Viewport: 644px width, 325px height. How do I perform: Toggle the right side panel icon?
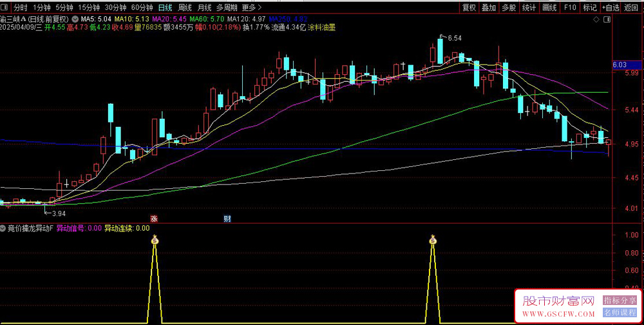[607, 19]
